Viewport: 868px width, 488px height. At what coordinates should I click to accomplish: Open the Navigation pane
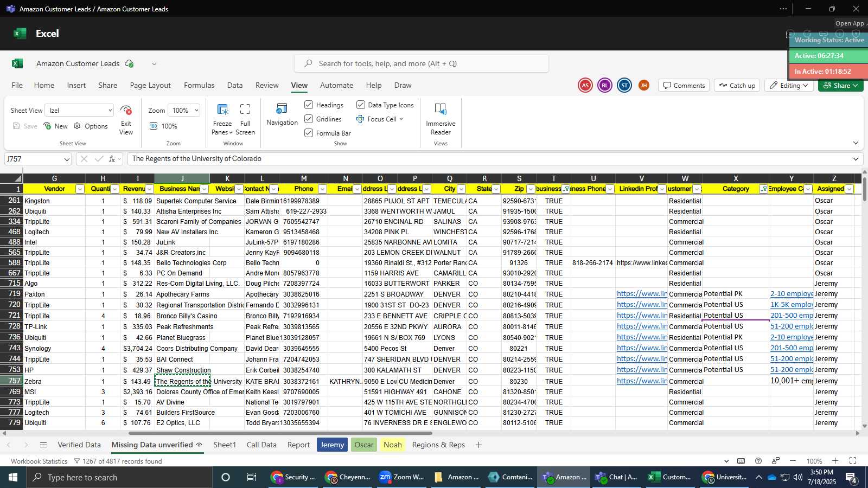click(282, 114)
